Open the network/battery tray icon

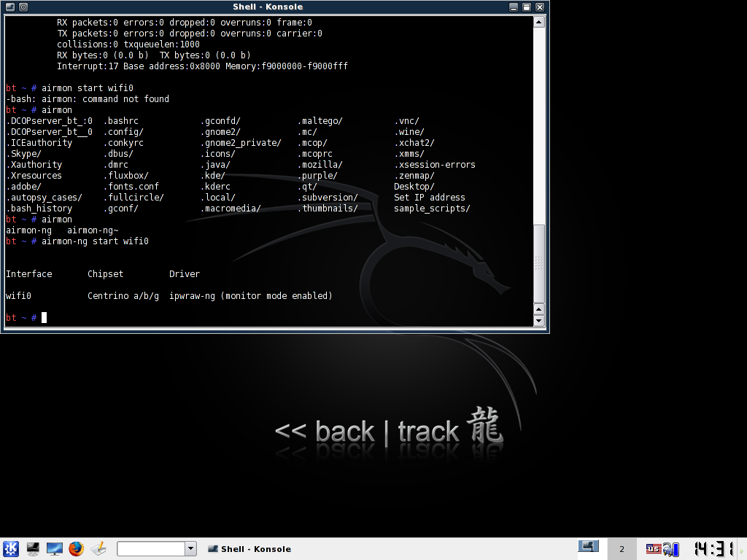[x=671, y=549]
